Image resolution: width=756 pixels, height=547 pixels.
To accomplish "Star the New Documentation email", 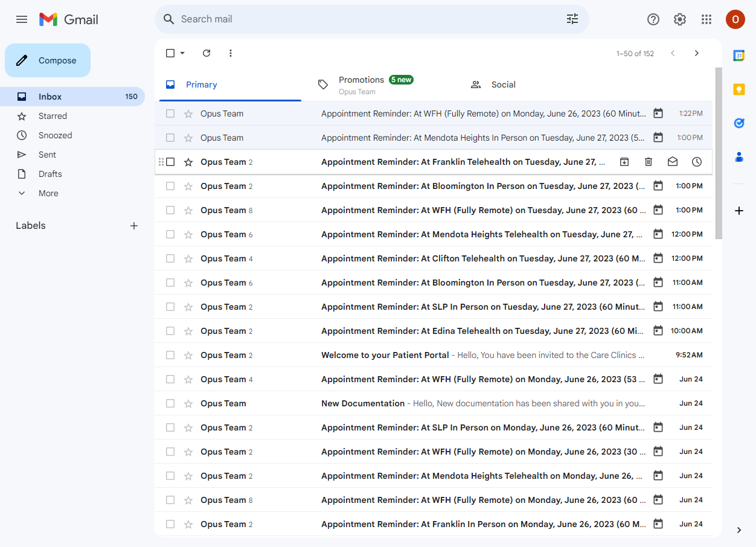I will (x=188, y=403).
